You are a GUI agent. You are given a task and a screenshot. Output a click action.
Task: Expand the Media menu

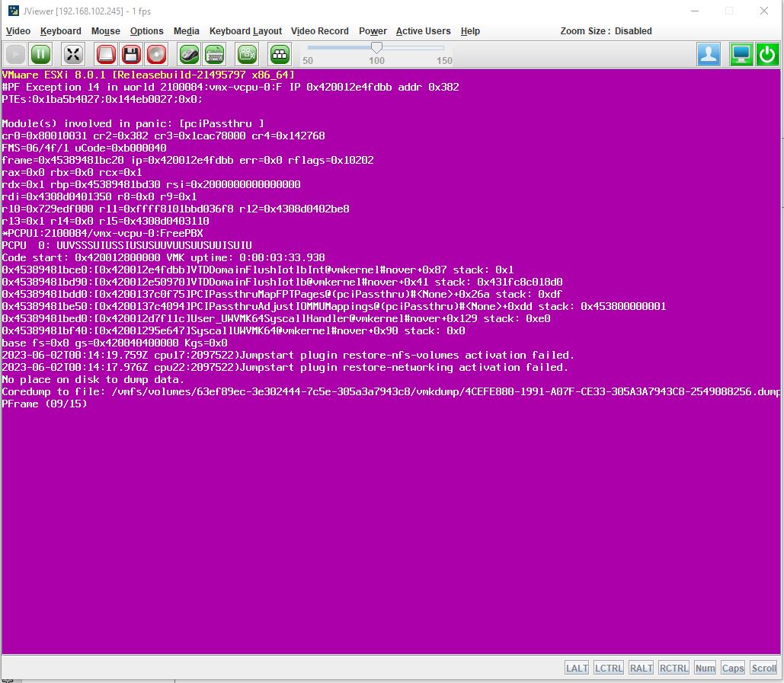tap(187, 31)
